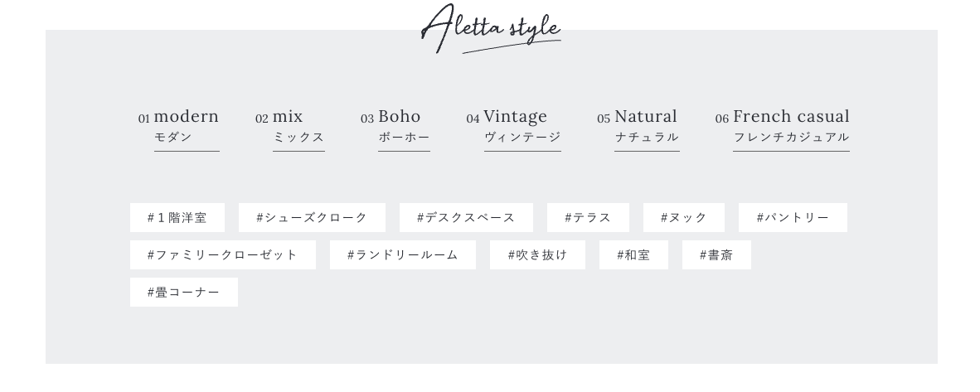Filter by the #吹き抜け tag
The height and width of the screenshot is (392, 980).
[x=537, y=255]
